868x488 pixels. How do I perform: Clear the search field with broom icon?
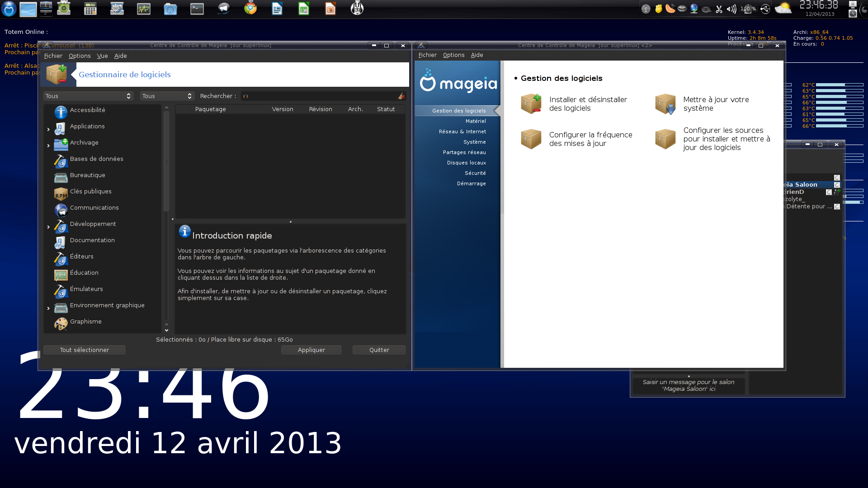point(401,96)
